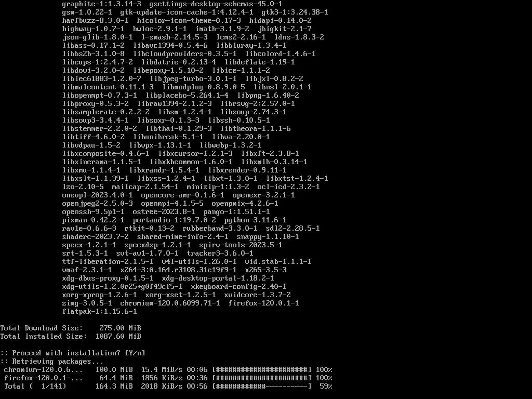
Task: Click the Total Installed Size value
Action: pyautogui.click(x=118, y=336)
